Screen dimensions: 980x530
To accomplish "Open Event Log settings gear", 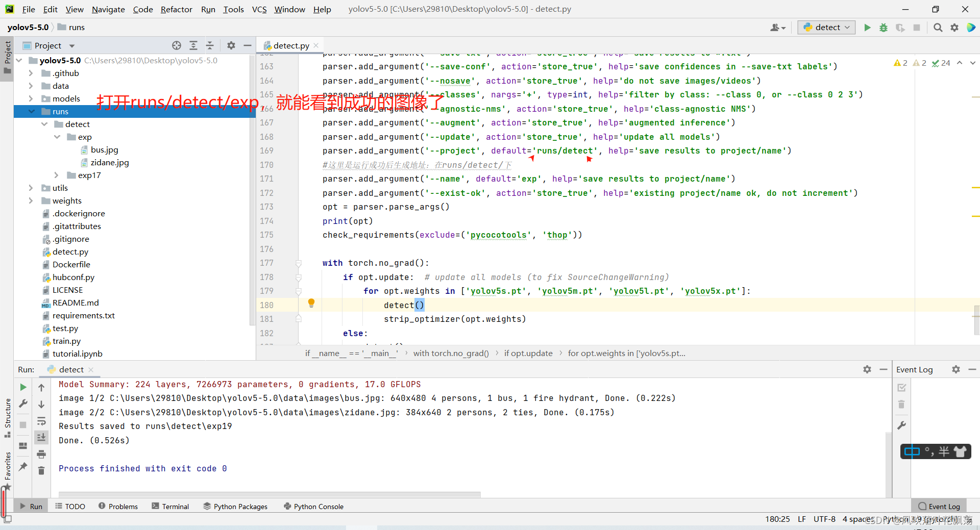I will click(x=956, y=369).
